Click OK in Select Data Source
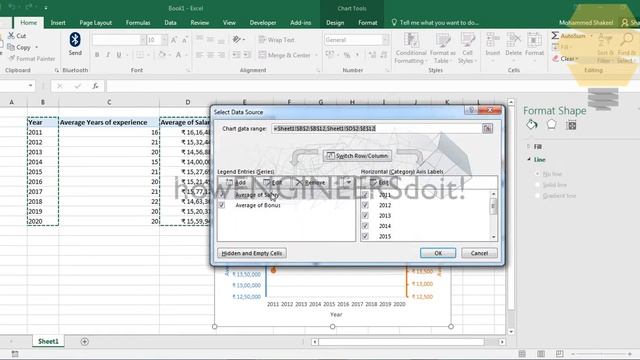Viewport: 640px width, 360px height. tap(438, 253)
